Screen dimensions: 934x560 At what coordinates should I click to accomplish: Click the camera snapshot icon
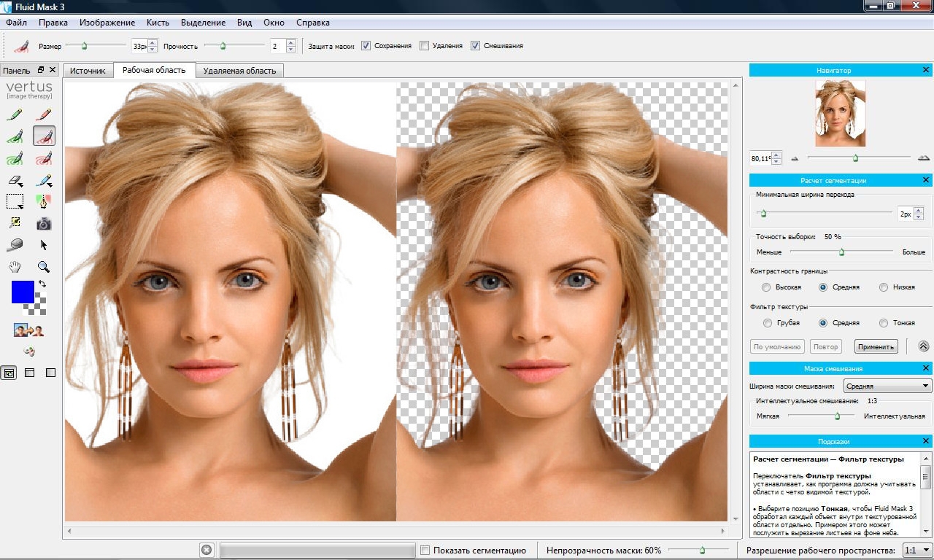pyautogui.click(x=44, y=223)
